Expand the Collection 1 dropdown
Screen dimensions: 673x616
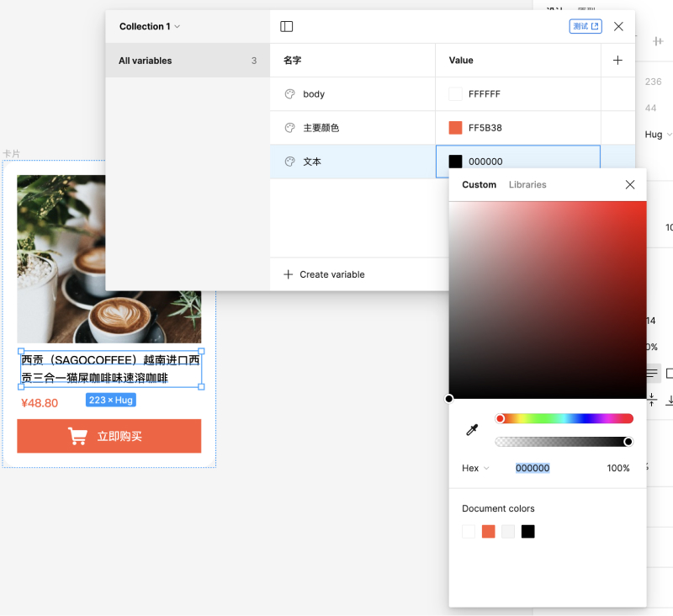click(x=150, y=27)
